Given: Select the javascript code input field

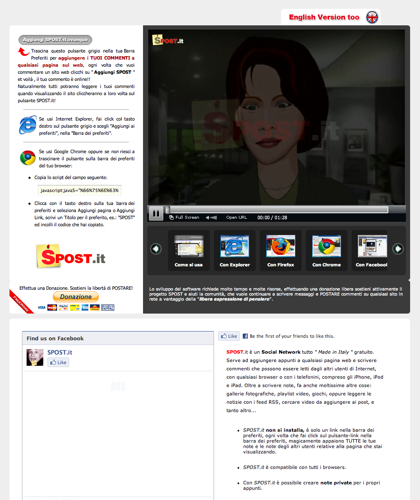Looking at the screenshot, I should coord(79,190).
